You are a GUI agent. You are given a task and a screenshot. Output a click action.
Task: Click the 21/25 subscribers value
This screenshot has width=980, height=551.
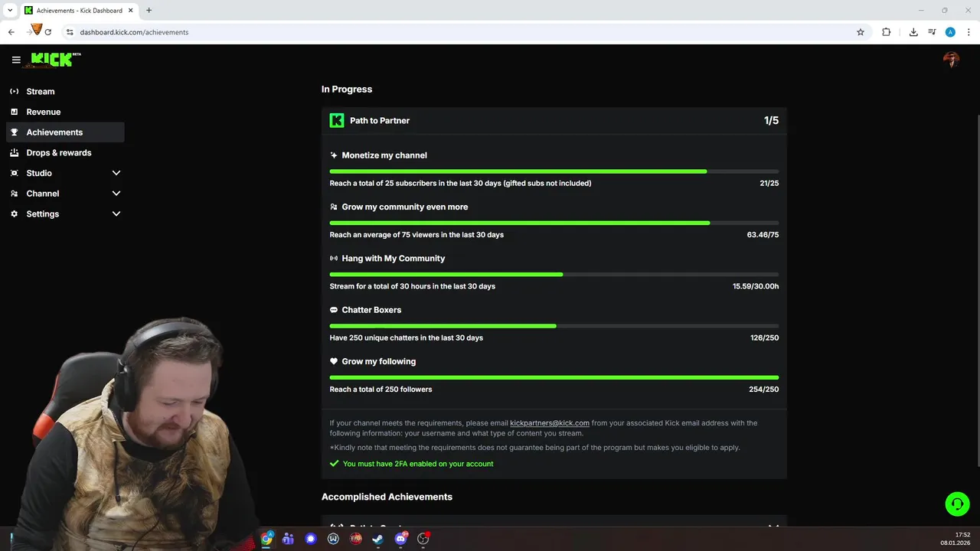769,184
